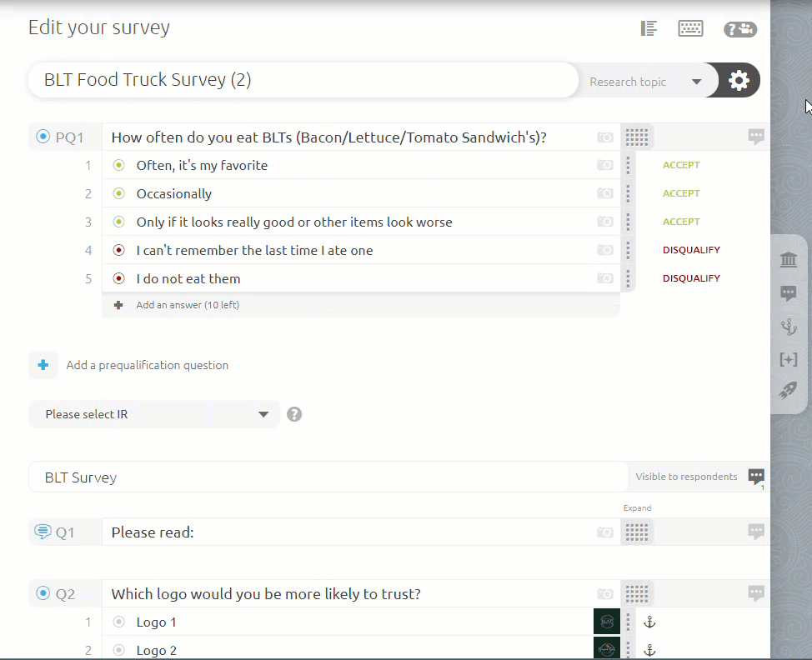812x660 pixels.
Task: Click camera icon on PQ1 question
Action: (605, 137)
